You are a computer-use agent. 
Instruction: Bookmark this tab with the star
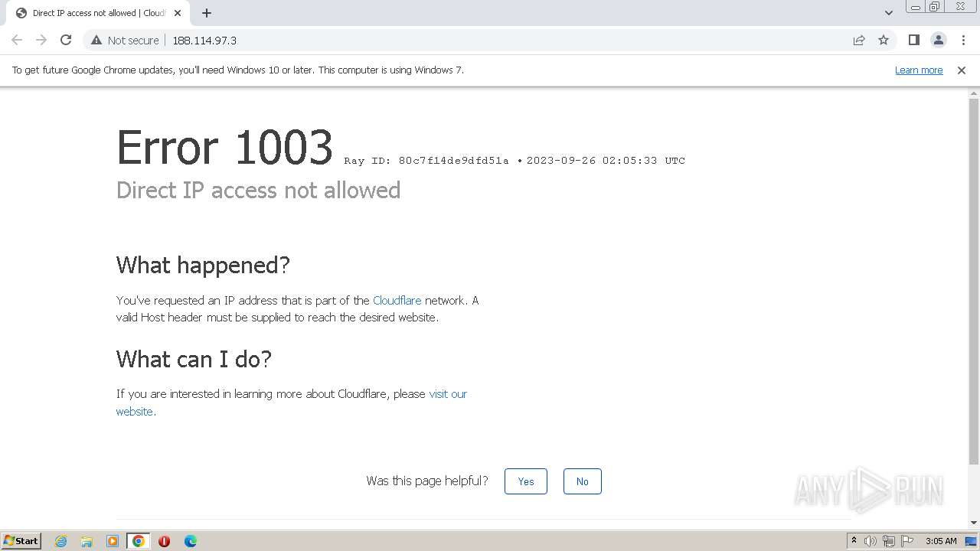(x=884, y=41)
